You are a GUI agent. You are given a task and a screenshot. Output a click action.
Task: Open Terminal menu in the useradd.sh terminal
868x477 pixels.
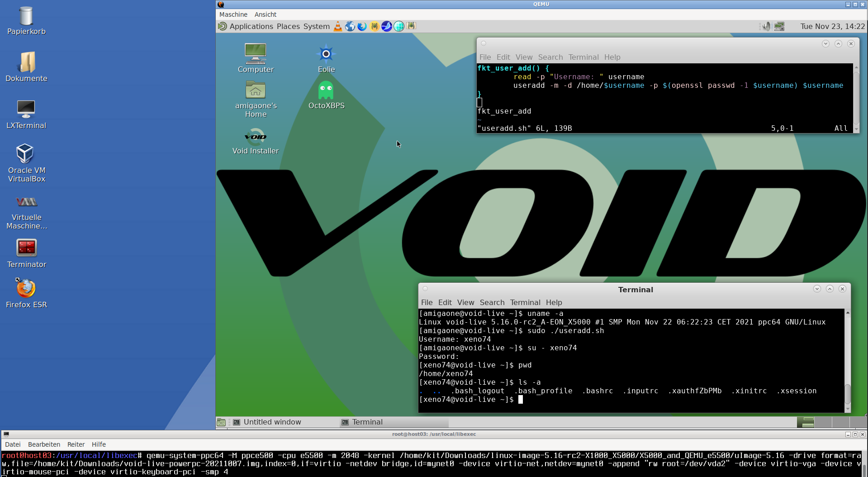click(583, 57)
